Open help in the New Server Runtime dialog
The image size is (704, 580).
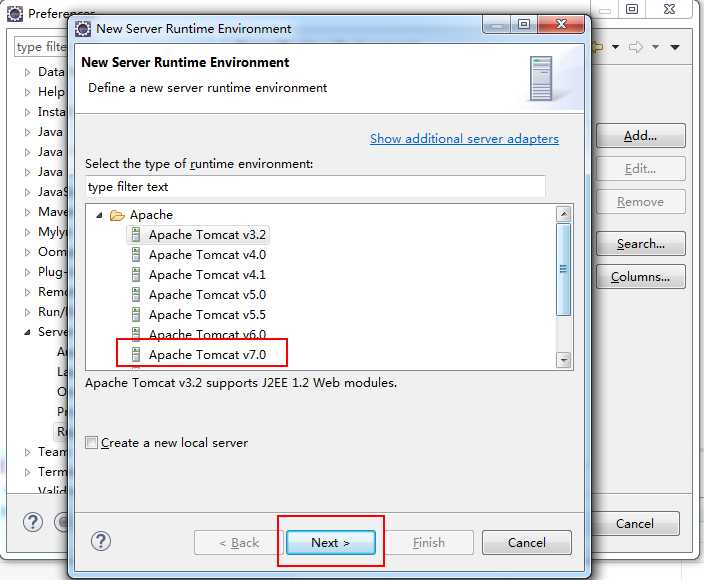pyautogui.click(x=101, y=541)
